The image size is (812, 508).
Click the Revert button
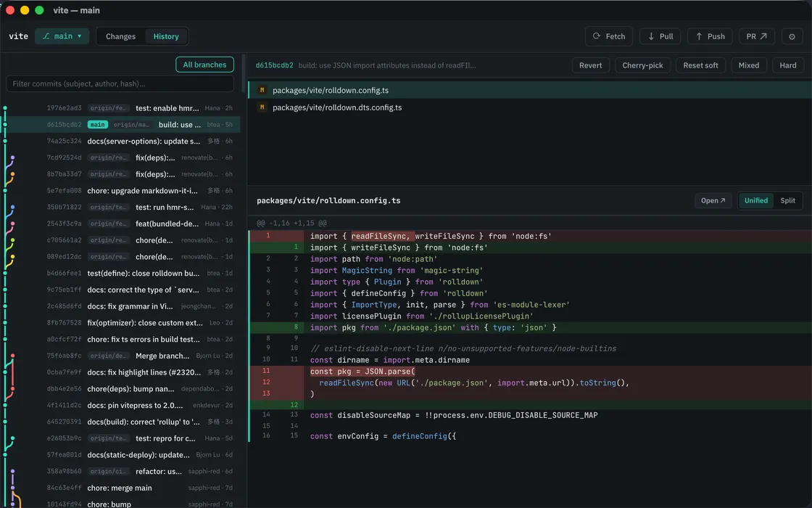pyautogui.click(x=590, y=65)
